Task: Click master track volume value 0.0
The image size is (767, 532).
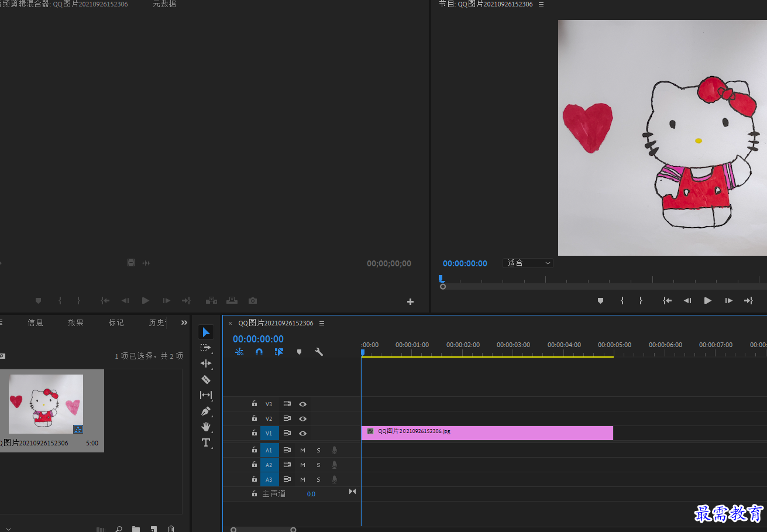Action: tap(311, 494)
